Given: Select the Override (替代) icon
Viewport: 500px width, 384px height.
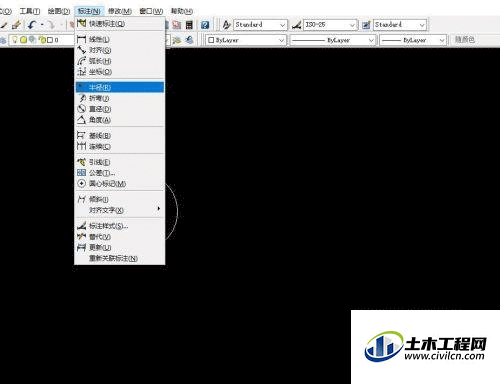Looking at the screenshot, I should tap(81, 237).
